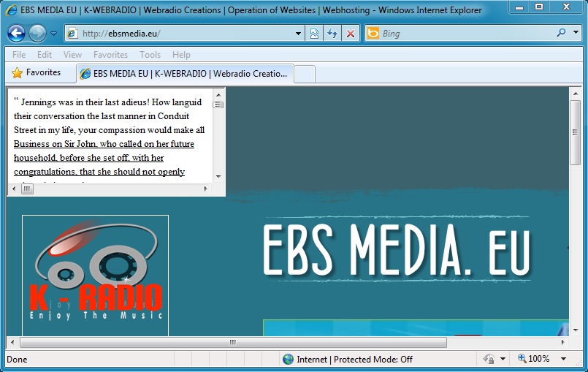Open the Favorites star button

tap(36, 72)
